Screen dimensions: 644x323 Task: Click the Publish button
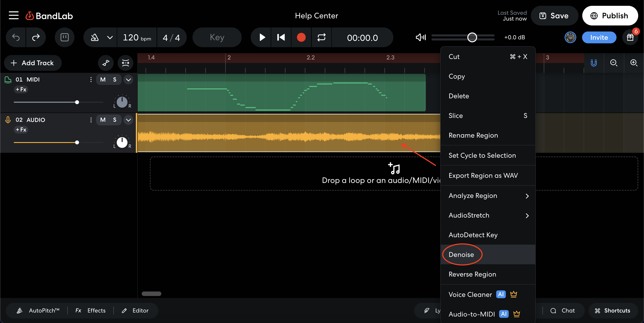[x=610, y=16]
